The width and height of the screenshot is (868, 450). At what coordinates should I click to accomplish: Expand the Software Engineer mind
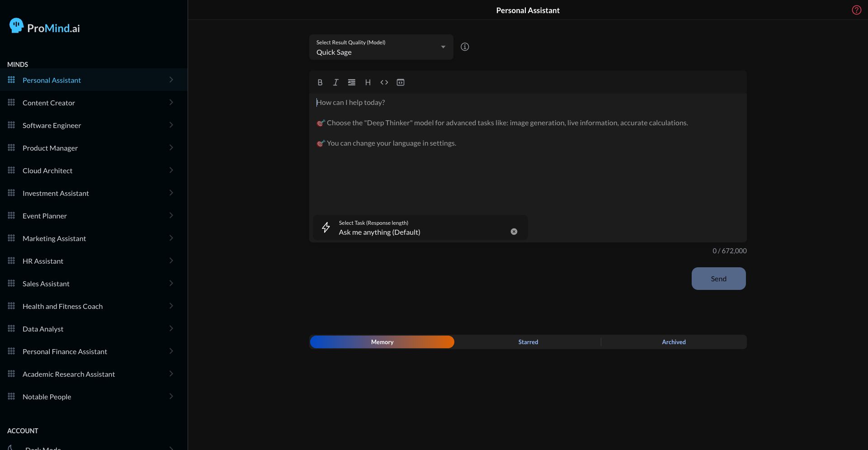pyautogui.click(x=171, y=125)
